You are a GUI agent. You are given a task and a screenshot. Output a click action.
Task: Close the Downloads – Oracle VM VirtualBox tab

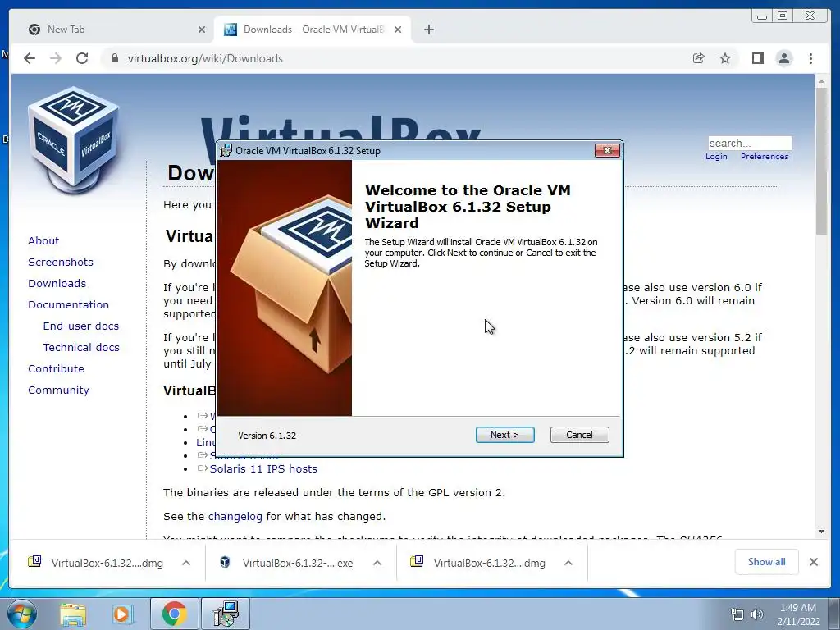click(x=398, y=30)
